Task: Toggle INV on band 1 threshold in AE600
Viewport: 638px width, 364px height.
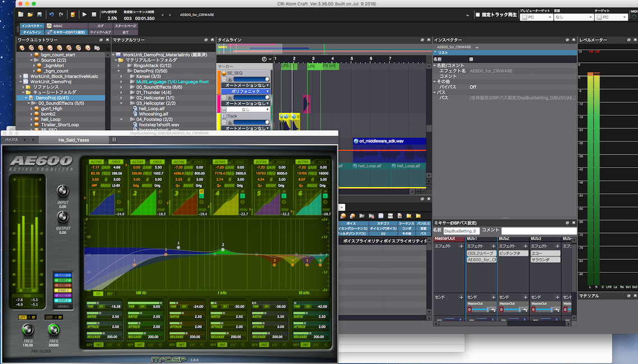Action: click(x=101, y=306)
